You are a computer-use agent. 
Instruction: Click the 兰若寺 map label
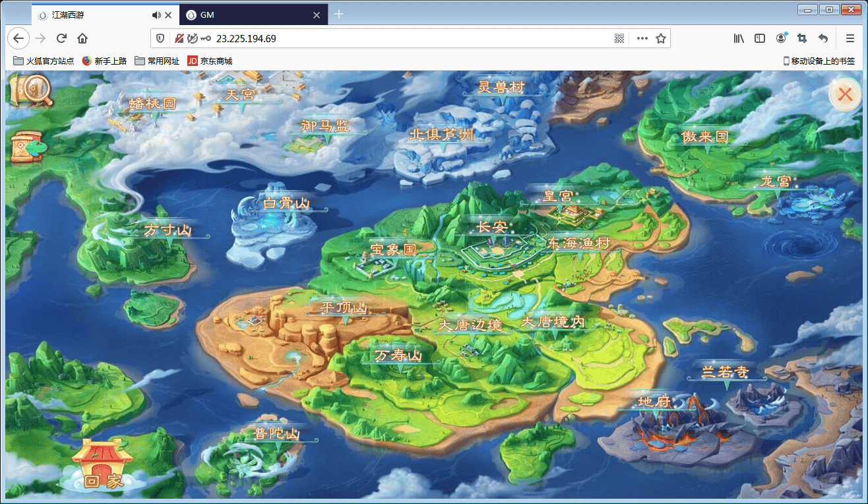[x=725, y=372]
